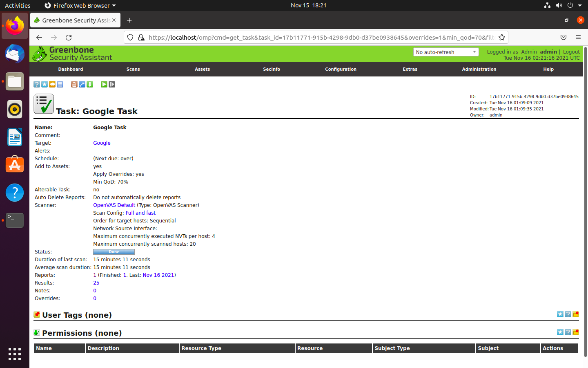The height and width of the screenshot is (368, 588).
Task: Click the Greenbone dragon logo
Action: click(40, 54)
